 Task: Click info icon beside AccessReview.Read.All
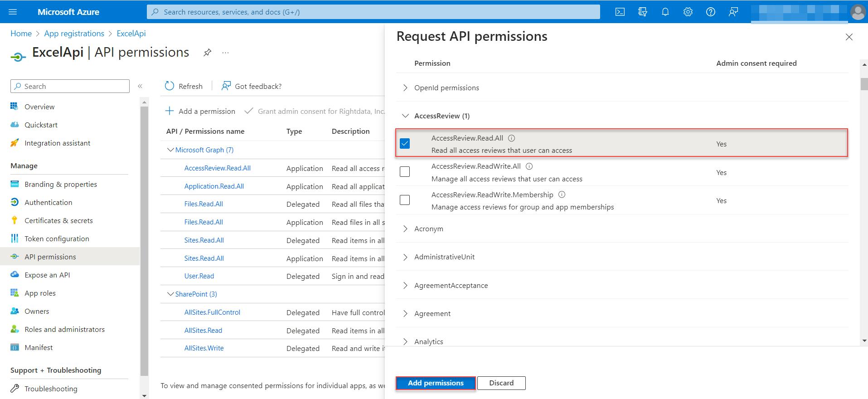click(511, 138)
